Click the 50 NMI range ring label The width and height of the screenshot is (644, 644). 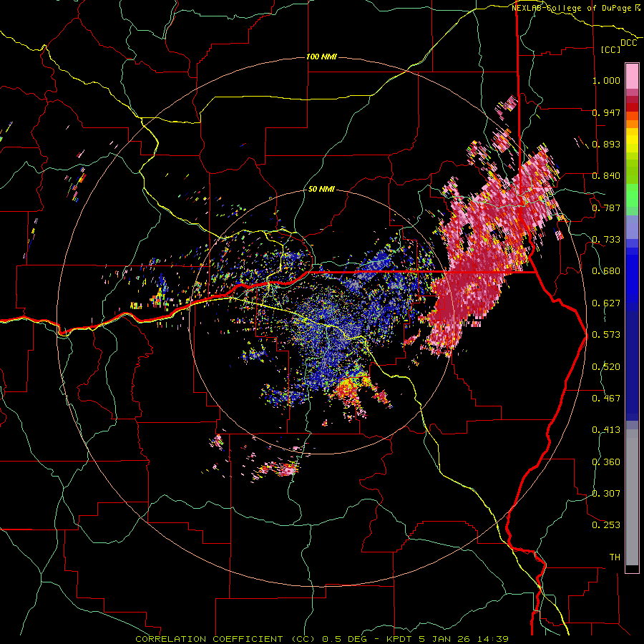pos(321,190)
